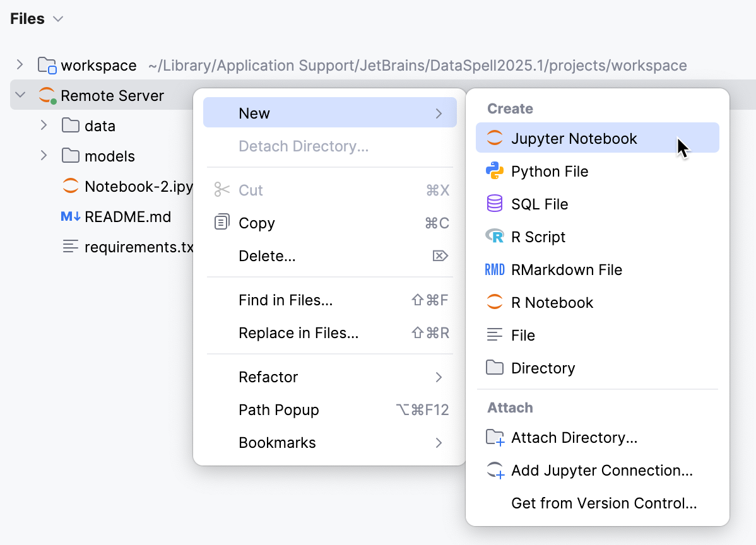Screen dimensions: 756x545
Task: Select the models folder name
Action: coord(109,156)
